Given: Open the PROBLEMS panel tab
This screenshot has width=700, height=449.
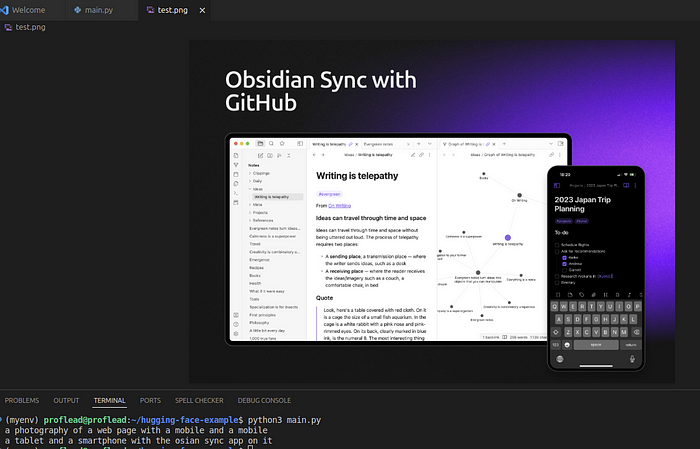Looking at the screenshot, I should coord(22,400).
